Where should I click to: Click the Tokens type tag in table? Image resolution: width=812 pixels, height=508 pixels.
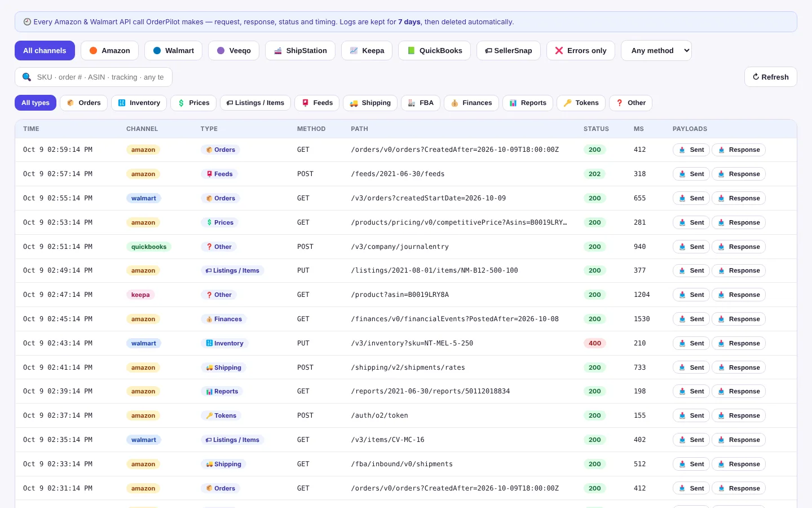point(221,415)
